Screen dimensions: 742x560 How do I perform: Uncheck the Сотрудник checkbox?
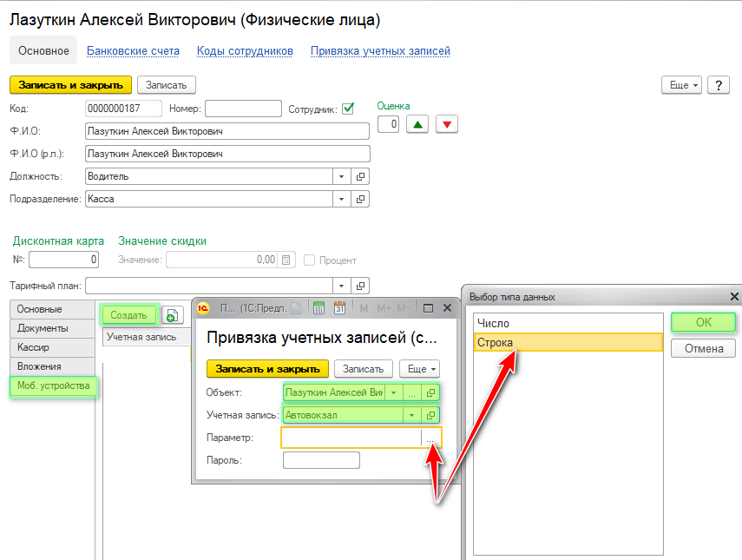coord(348,109)
